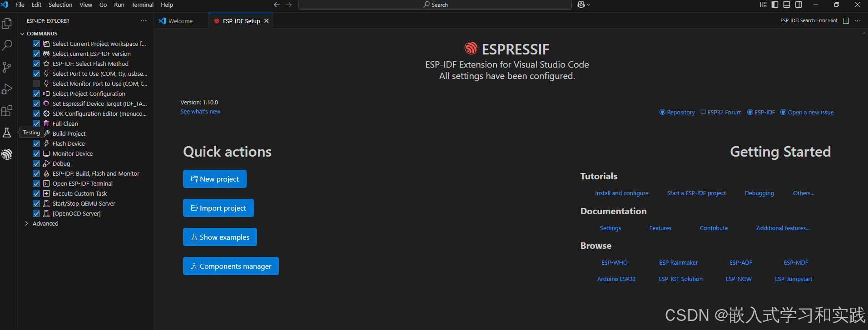Viewport: 868px width, 330px height.
Task: Uncheck the Monitor Device checkbox
Action: point(36,153)
